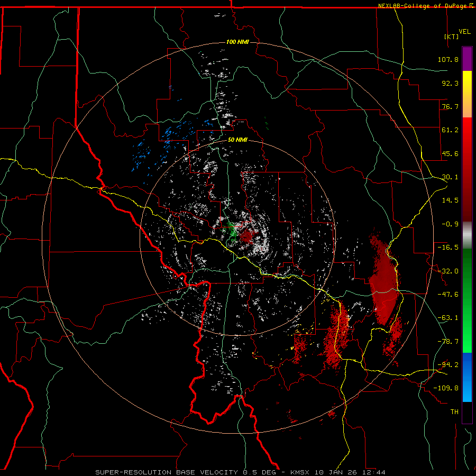476x476 pixels.
Task: Click the -94.2 scale value
Action: point(448,364)
